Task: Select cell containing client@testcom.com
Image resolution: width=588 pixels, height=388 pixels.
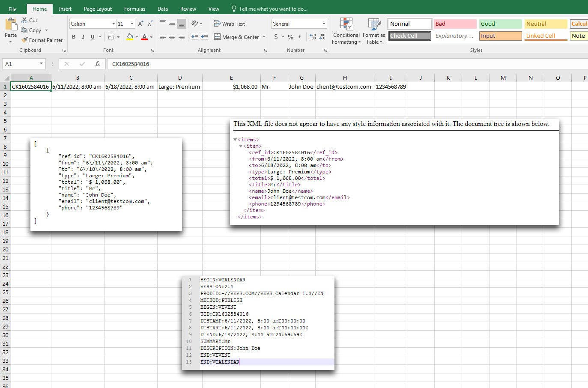Action: pyautogui.click(x=344, y=87)
